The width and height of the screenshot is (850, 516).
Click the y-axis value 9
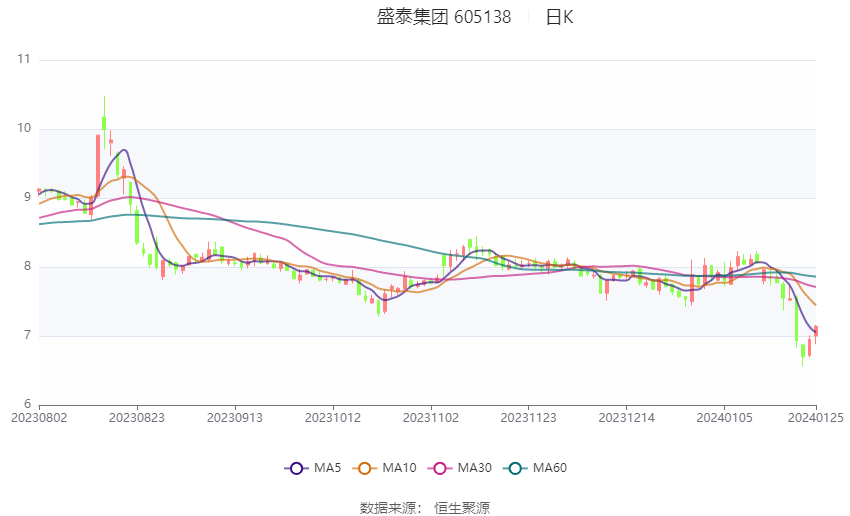click(27, 197)
